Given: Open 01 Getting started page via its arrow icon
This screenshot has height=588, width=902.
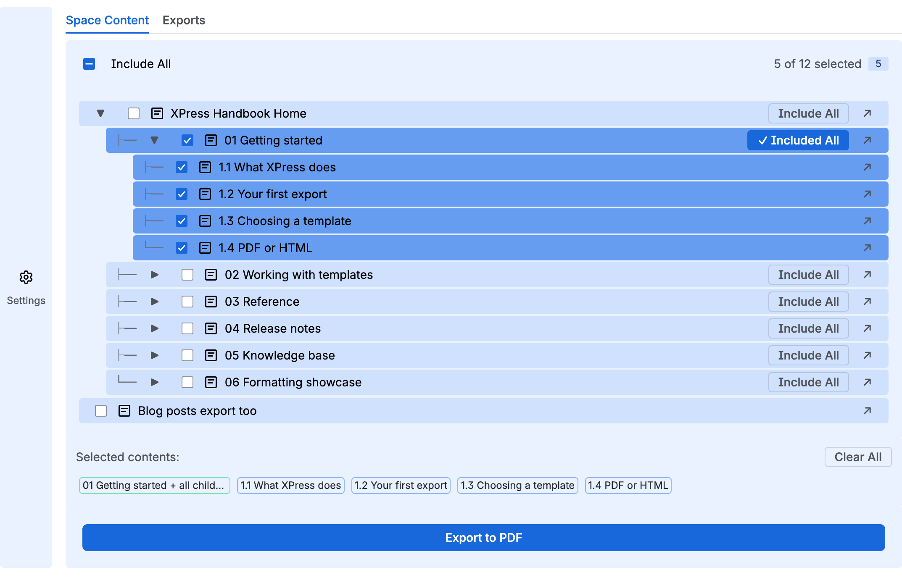Looking at the screenshot, I should (x=867, y=140).
